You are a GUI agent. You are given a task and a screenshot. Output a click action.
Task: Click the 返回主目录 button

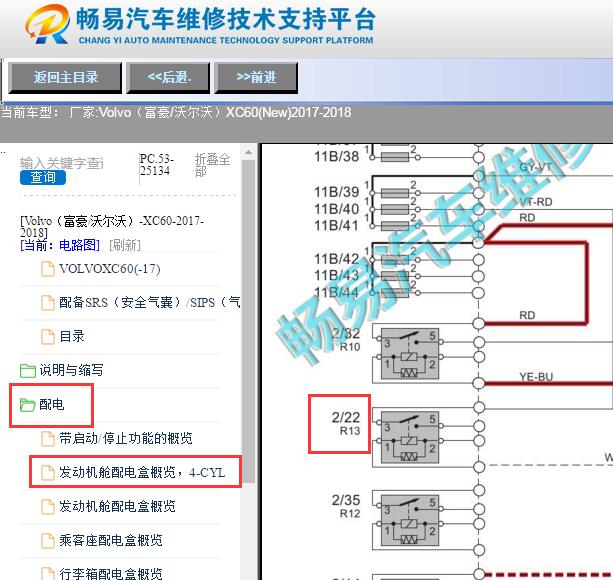pos(65,77)
